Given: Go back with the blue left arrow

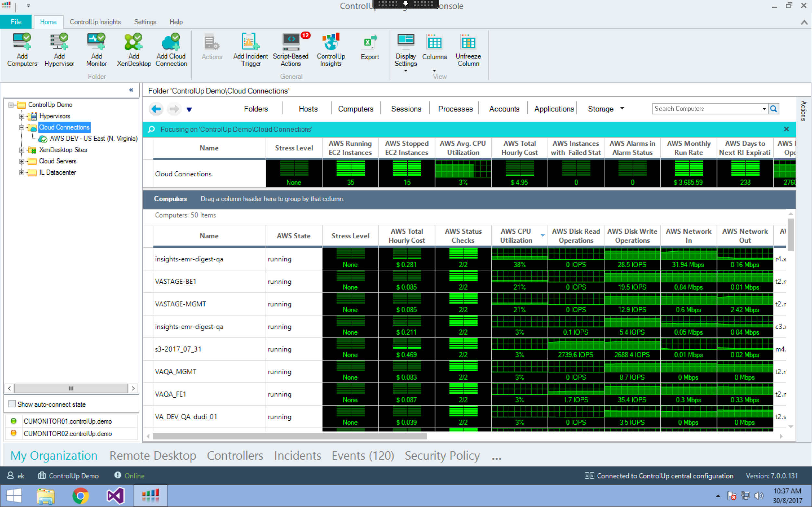Looking at the screenshot, I should coord(156,109).
